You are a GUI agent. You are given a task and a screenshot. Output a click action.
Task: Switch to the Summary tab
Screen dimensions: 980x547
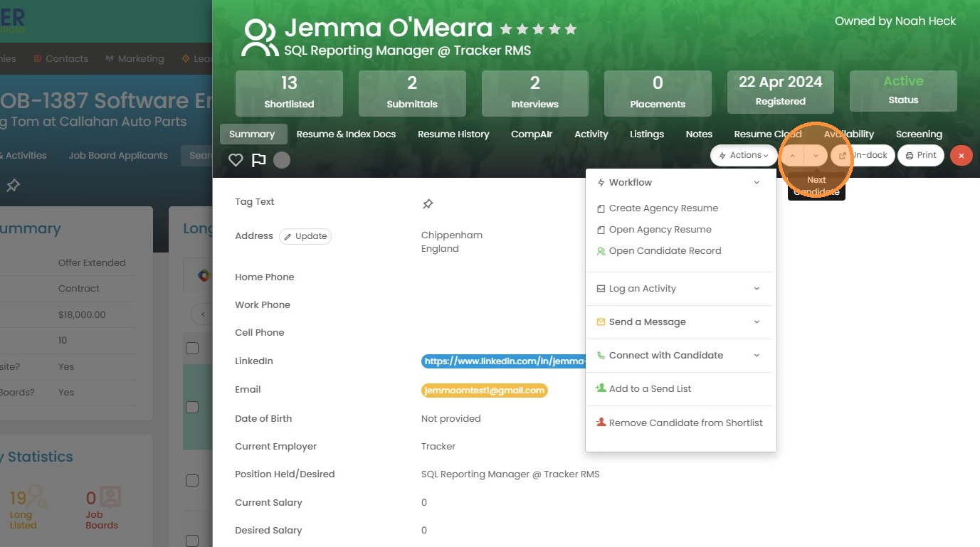[252, 134]
